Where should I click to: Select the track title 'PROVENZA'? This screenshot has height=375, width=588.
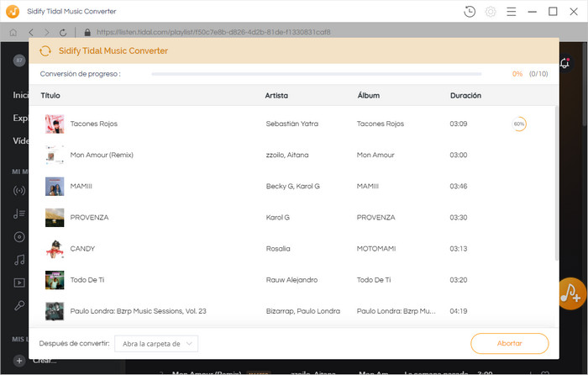pos(89,217)
